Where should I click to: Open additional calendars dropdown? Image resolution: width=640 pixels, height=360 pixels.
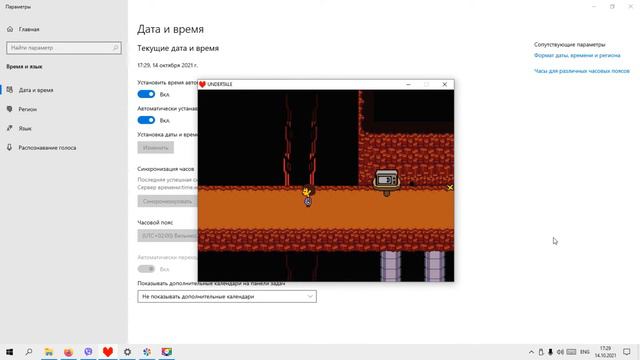[x=227, y=296]
